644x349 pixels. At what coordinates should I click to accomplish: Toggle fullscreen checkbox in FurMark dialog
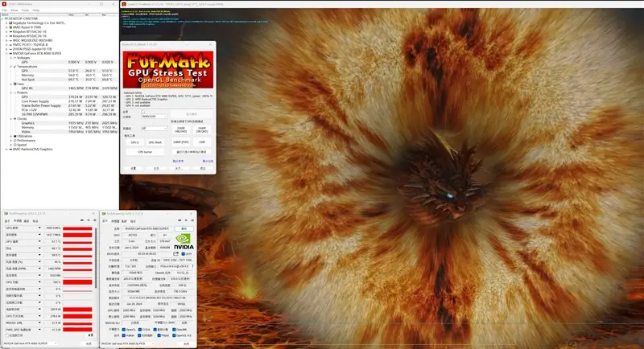[x=143, y=112]
